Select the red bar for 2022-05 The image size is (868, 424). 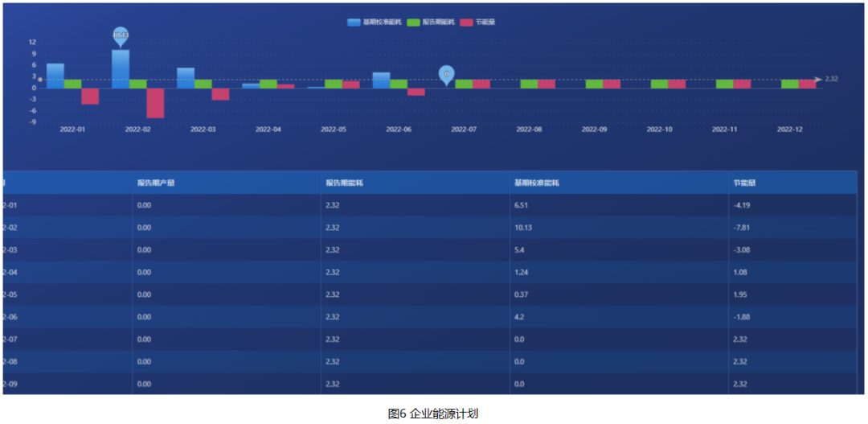pyautogui.click(x=351, y=84)
